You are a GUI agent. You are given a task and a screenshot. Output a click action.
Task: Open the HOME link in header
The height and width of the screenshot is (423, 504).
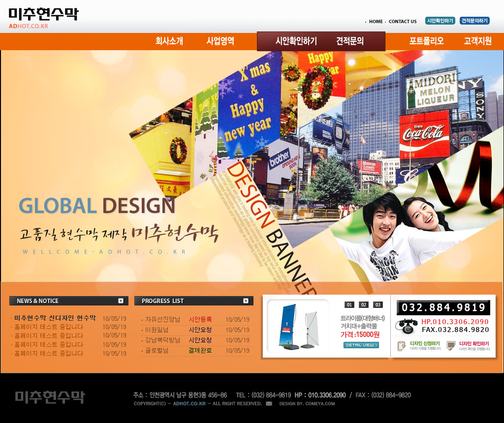coord(376,22)
